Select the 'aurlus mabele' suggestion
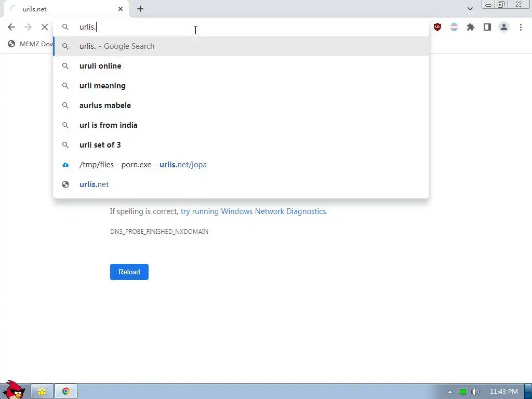532x399 pixels. [x=241, y=105]
